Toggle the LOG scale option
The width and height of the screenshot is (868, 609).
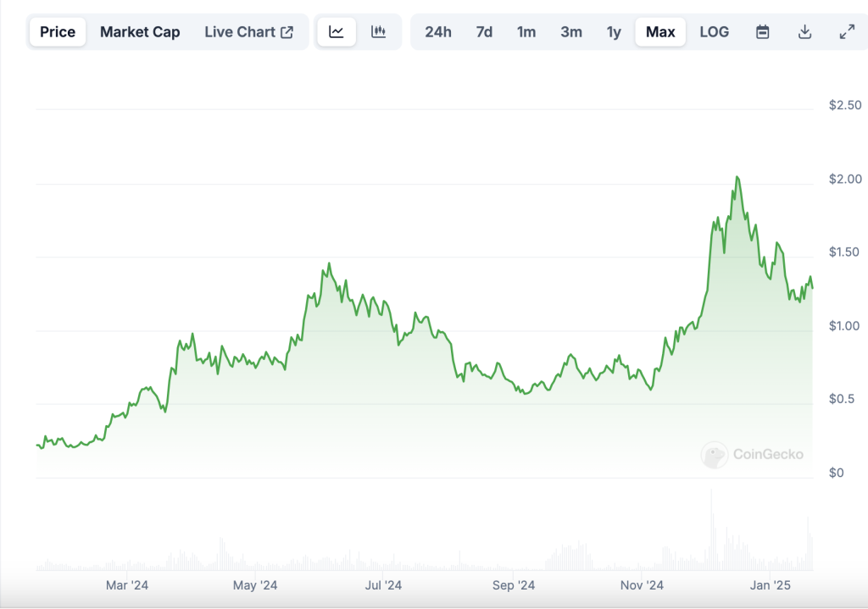click(714, 32)
